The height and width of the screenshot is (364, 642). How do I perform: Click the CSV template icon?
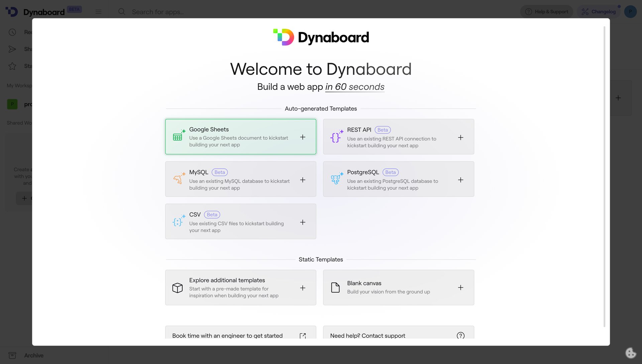[178, 221]
